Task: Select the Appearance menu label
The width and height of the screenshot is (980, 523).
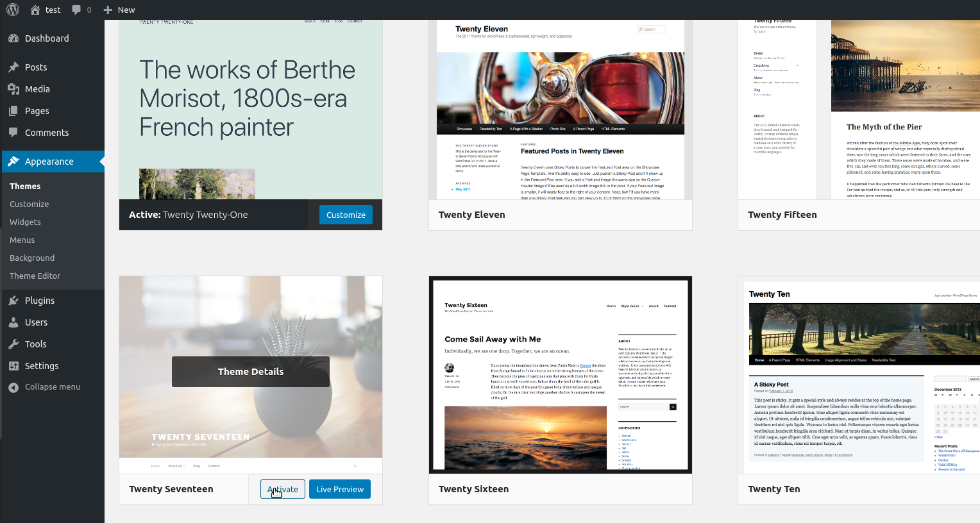Action: pos(49,162)
